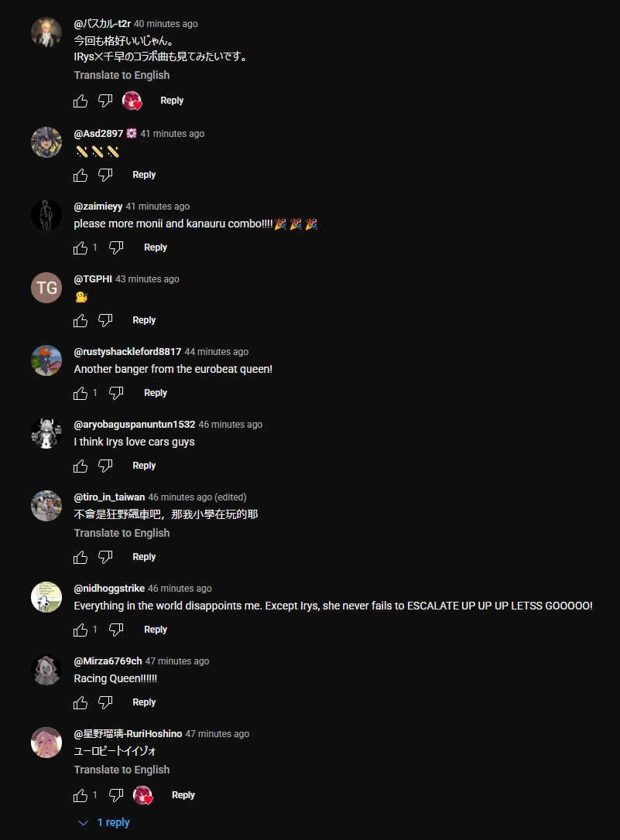The width and height of the screenshot is (620, 840).
Task: Like the @tiro_in_taiwan comment
Action: [80, 557]
